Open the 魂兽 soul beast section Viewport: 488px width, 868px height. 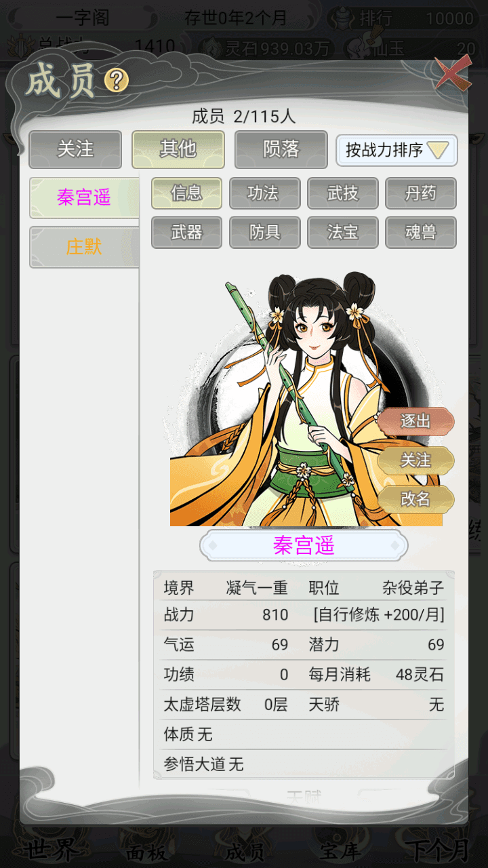pyautogui.click(x=421, y=233)
